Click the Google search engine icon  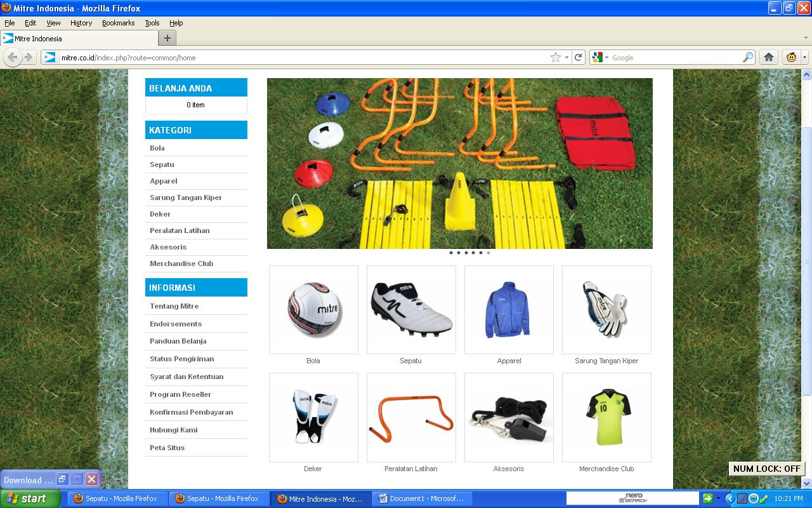597,57
